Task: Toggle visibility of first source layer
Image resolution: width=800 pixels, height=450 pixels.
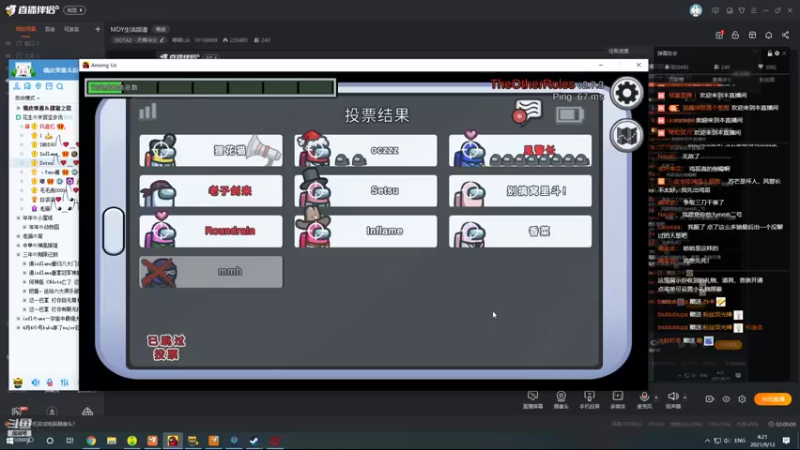Action: tap(8, 44)
